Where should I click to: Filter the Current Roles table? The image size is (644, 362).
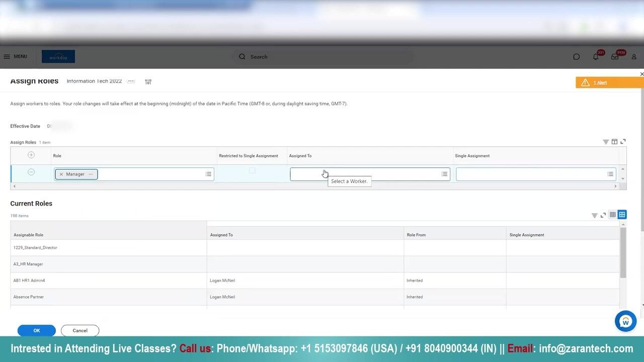point(594,215)
